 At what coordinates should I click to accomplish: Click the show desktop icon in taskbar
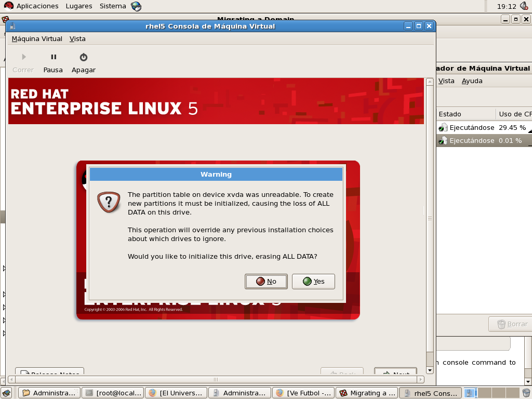click(7, 393)
